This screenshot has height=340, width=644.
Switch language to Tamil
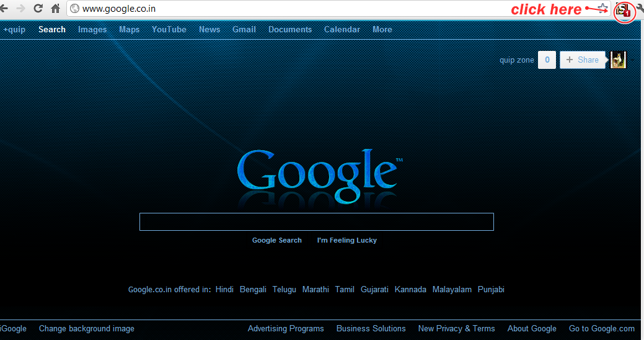[345, 289]
